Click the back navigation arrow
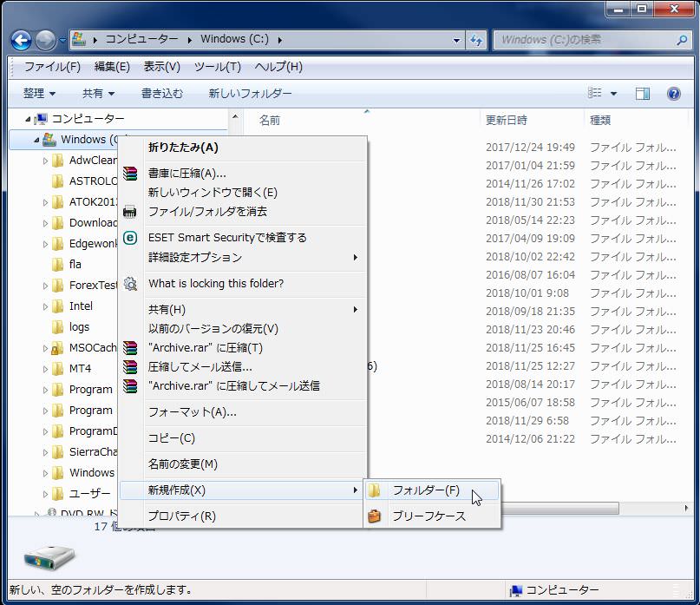 [20, 39]
